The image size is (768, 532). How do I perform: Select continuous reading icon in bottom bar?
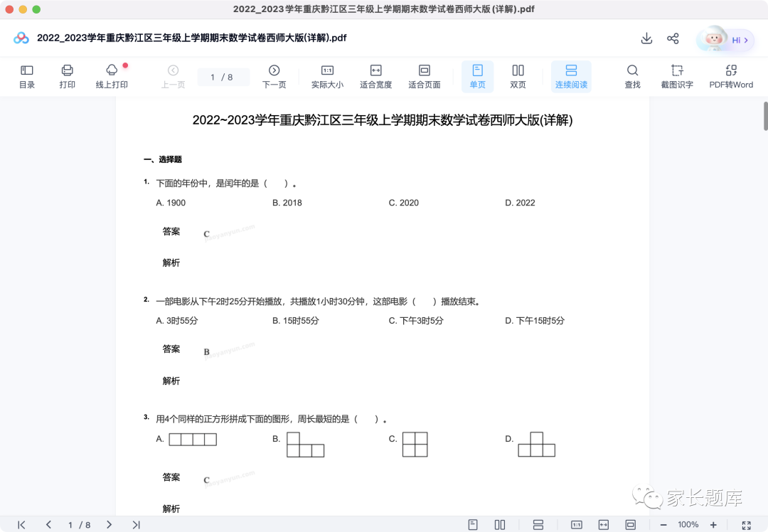pyautogui.click(x=538, y=525)
